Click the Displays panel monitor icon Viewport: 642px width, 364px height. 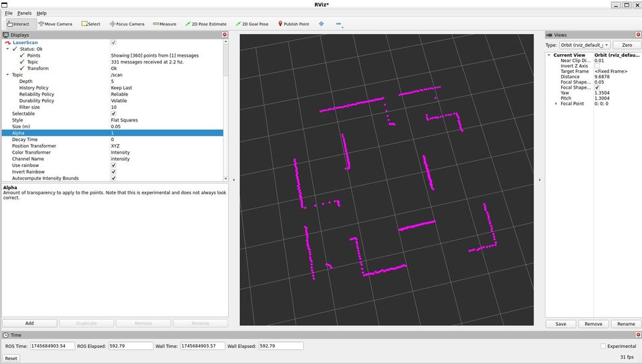6,35
